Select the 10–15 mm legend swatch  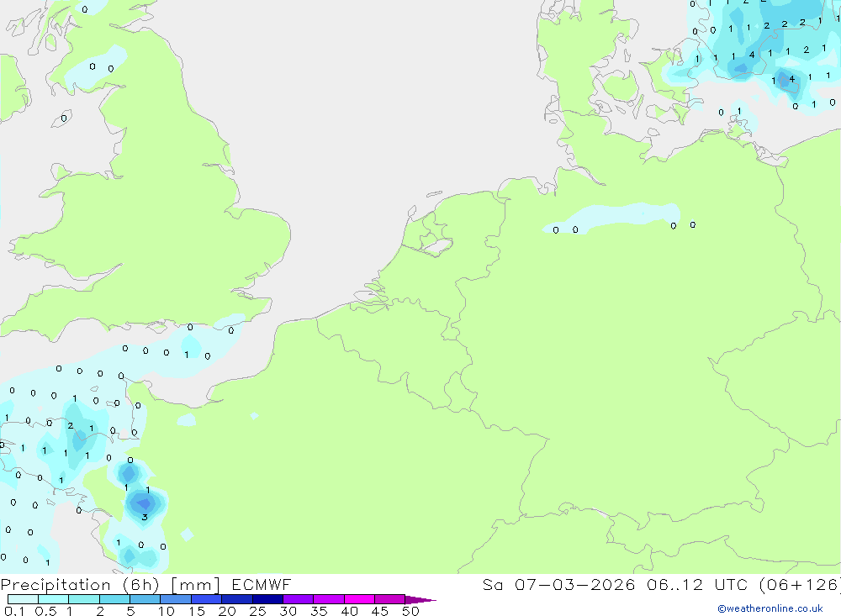(176, 599)
